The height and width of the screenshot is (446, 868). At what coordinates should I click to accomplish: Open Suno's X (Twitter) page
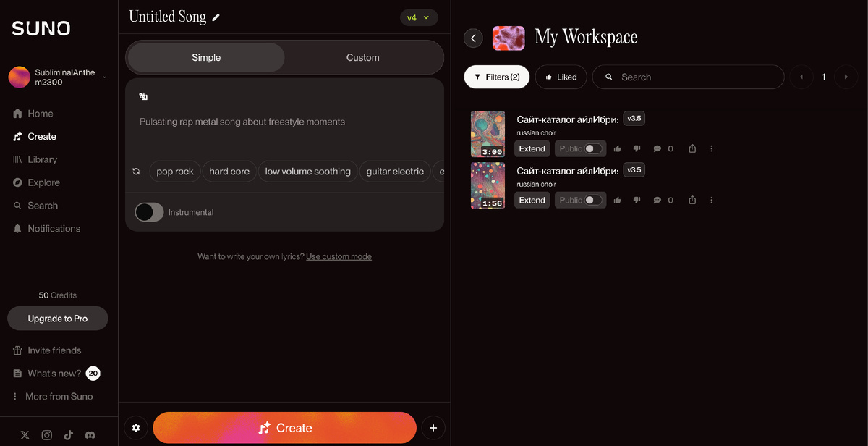25,435
